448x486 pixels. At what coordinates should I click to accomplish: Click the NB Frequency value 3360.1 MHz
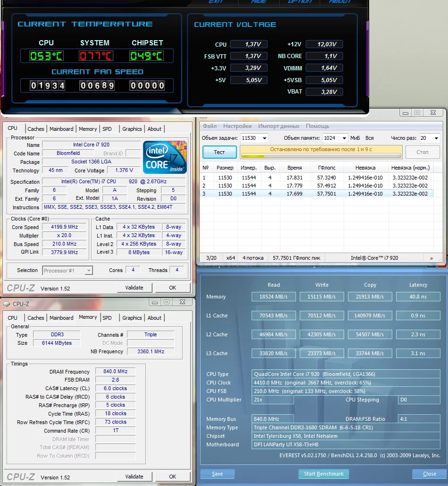[151, 351]
